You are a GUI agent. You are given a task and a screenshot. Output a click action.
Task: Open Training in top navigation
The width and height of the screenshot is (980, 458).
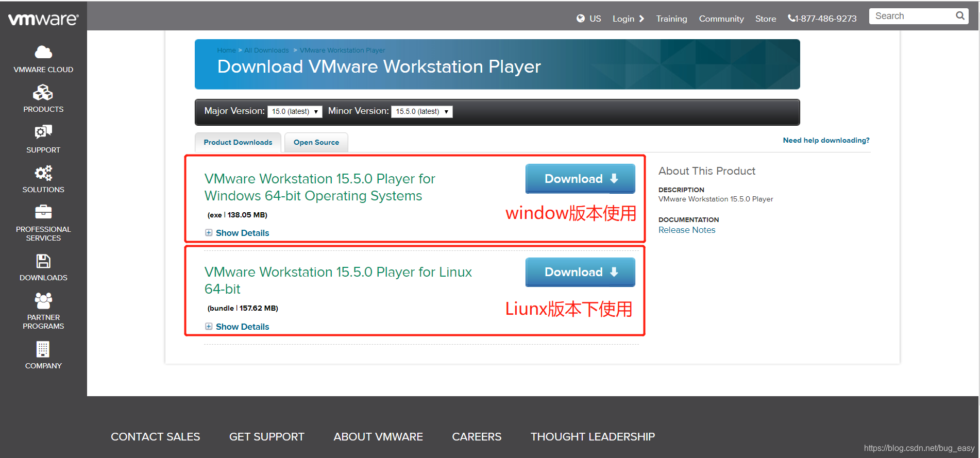[x=671, y=19]
